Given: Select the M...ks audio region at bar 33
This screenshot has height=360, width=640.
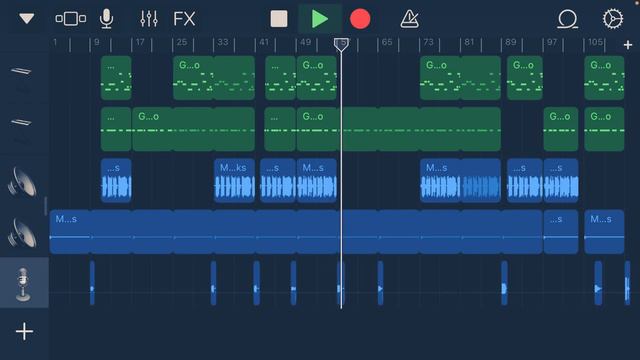Looking at the screenshot, I should [234, 180].
